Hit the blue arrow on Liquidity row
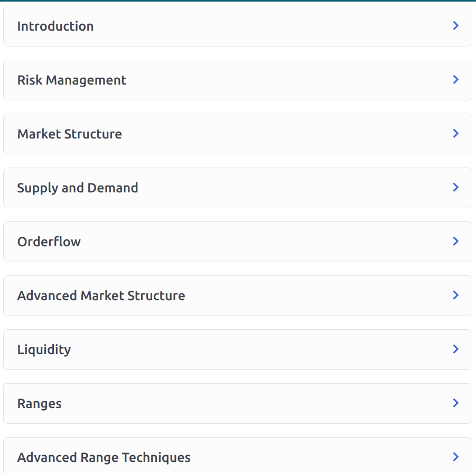The image size is (476, 473). coord(455,349)
